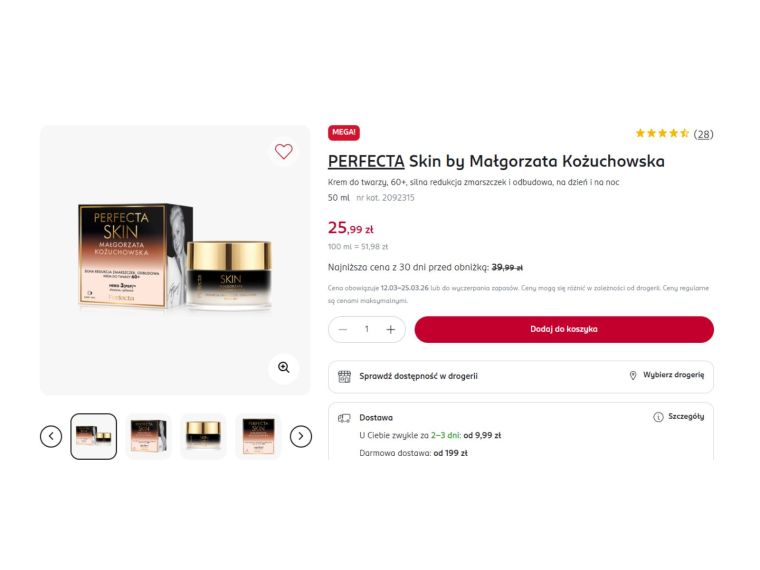Open the PERFECTA brand link

(366, 161)
